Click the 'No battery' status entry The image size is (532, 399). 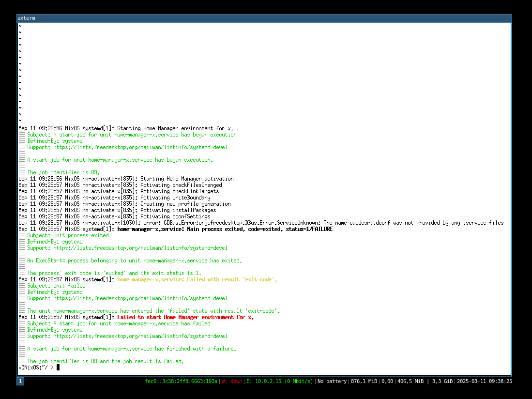click(x=332, y=382)
